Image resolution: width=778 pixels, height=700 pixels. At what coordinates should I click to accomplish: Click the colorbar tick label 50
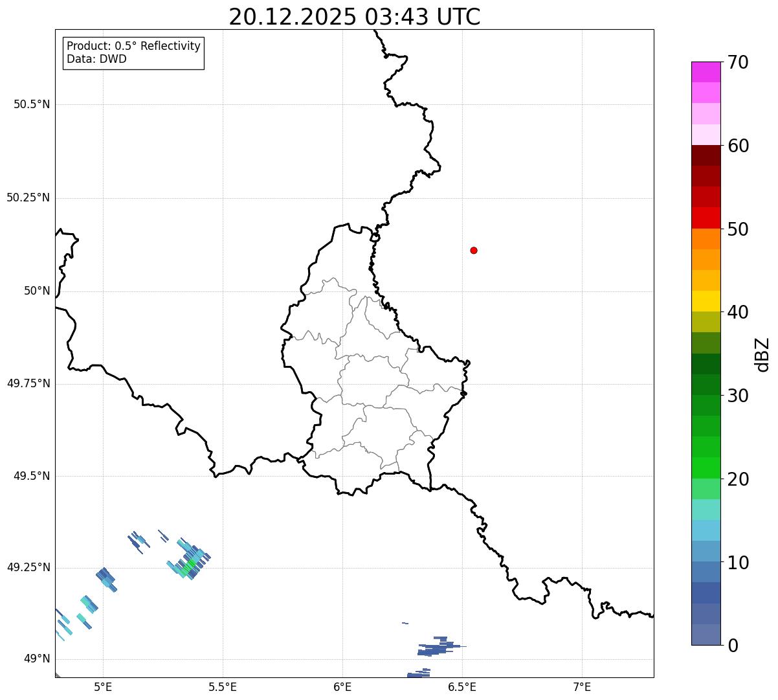pos(739,229)
